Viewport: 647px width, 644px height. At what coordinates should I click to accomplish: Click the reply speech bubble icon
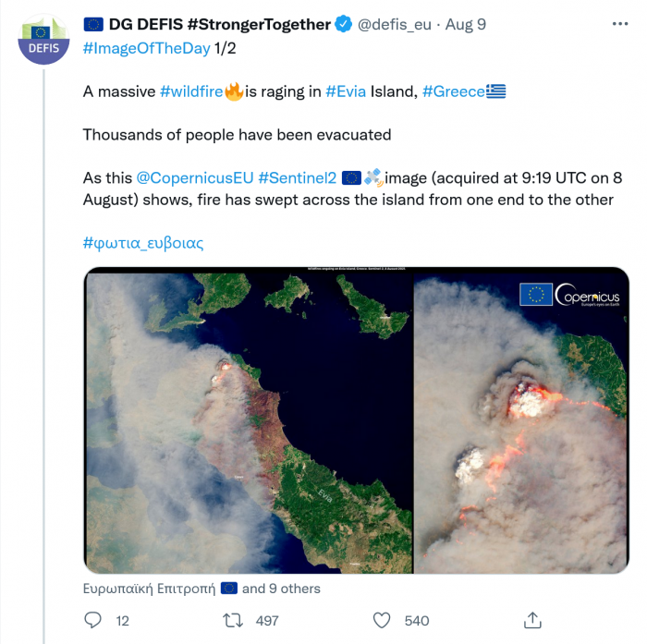92,621
